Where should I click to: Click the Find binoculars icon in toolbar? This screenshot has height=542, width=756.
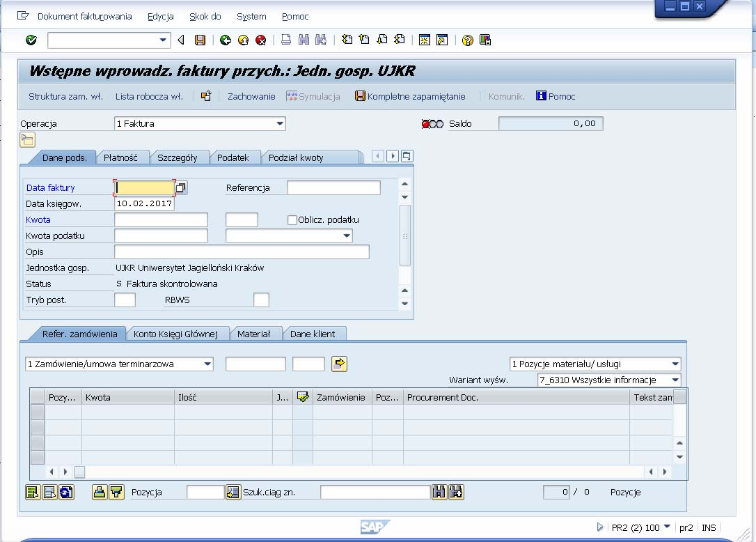pos(304,40)
